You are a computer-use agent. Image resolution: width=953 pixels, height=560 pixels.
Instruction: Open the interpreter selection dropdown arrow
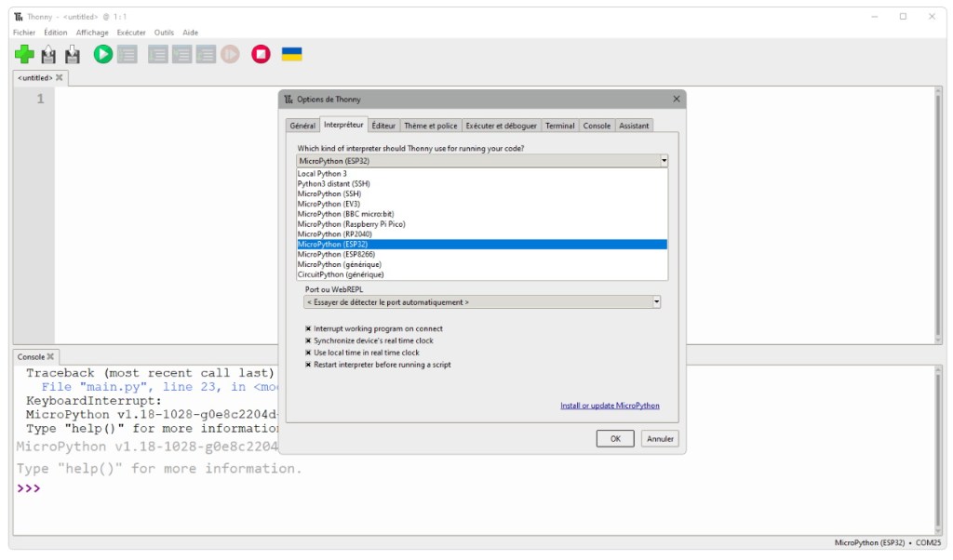tap(663, 160)
